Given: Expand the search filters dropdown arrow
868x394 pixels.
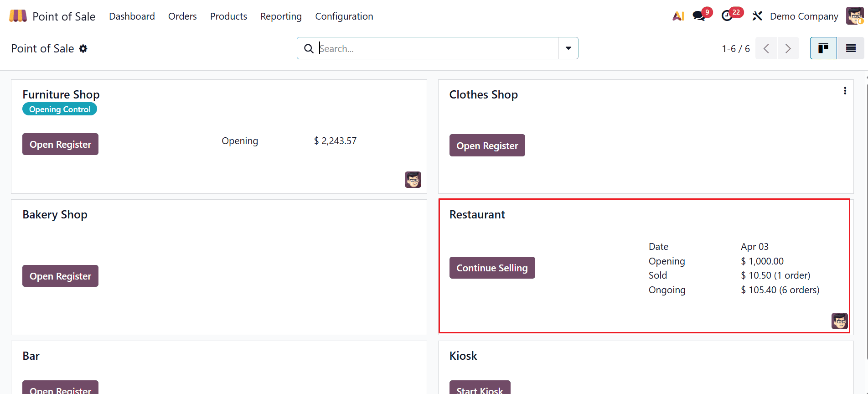Looking at the screenshot, I should pyautogui.click(x=568, y=48).
